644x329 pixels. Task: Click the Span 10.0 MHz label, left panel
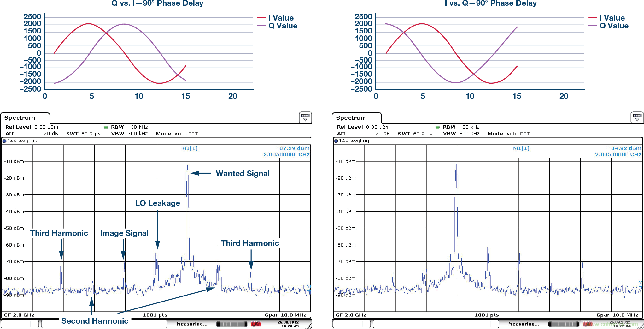(x=285, y=315)
